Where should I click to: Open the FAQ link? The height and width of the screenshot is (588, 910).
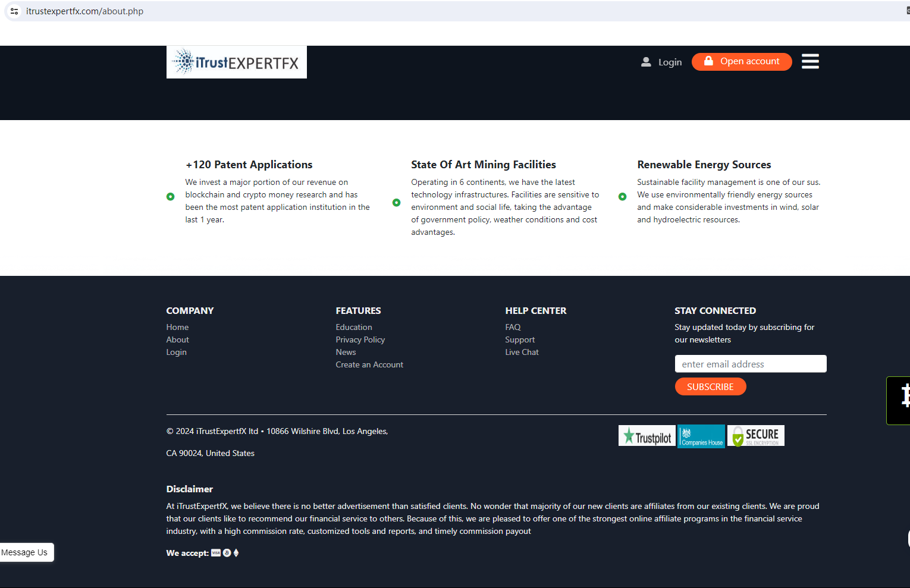(513, 327)
